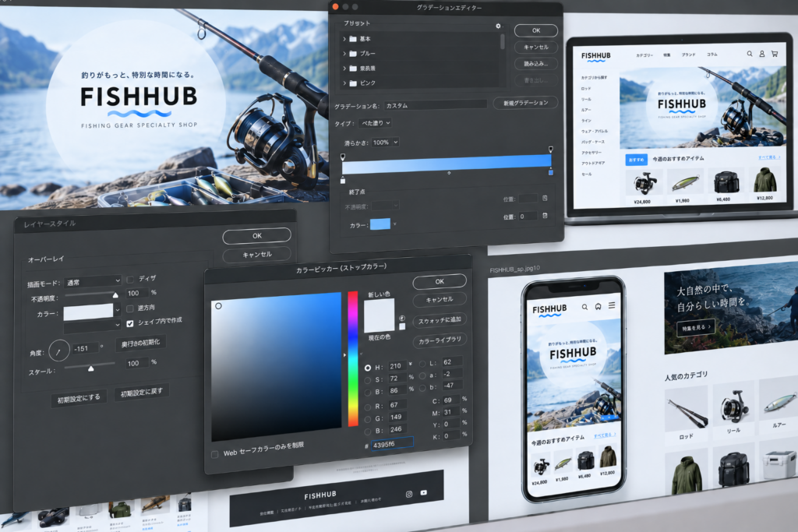798x532 pixels.
Task: Open コラム in the laptop mockup navigation
Action: click(712, 55)
